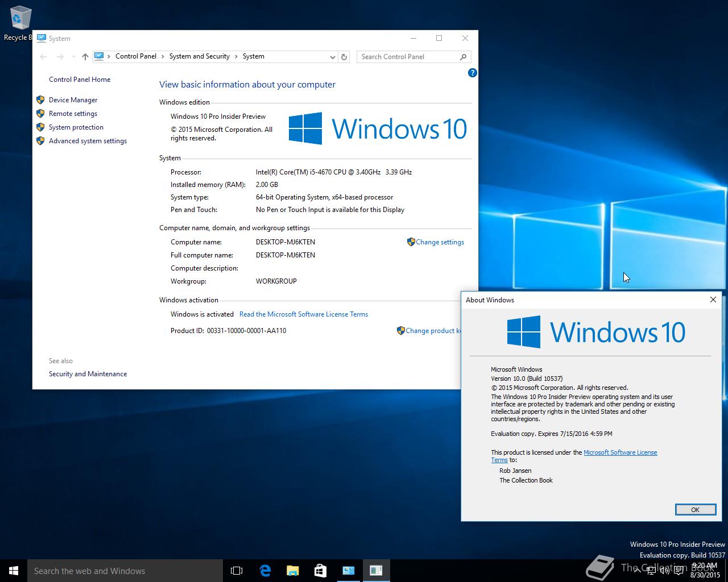The height and width of the screenshot is (582, 728).
Task: Open Device Manager from sidebar
Action: tap(73, 100)
